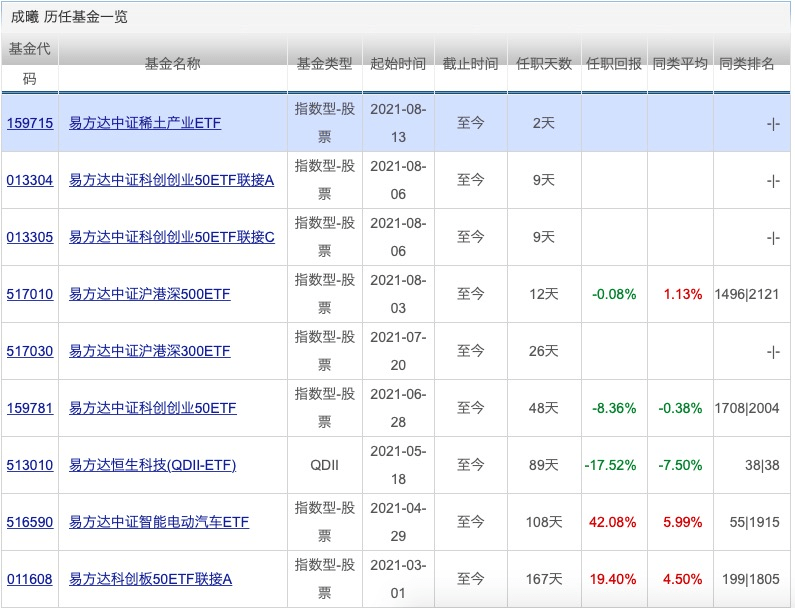Screen dimensions: 795x608
Task: Open 易方达科创板50ETF联接A link
Action: tap(151, 579)
